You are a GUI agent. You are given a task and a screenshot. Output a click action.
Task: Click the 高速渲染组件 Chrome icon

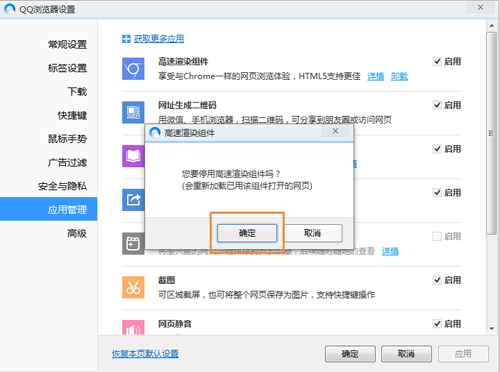click(x=133, y=69)
